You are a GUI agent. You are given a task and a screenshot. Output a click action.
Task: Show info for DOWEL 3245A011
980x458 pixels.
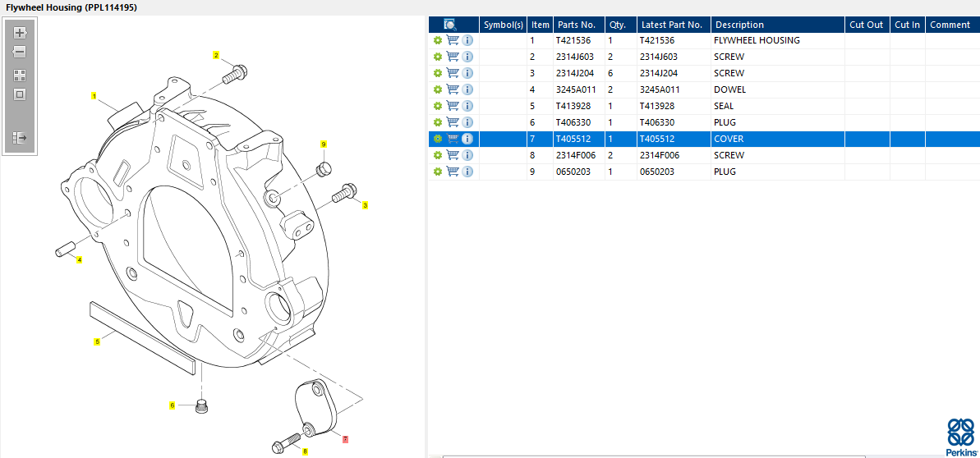point(467,89)
